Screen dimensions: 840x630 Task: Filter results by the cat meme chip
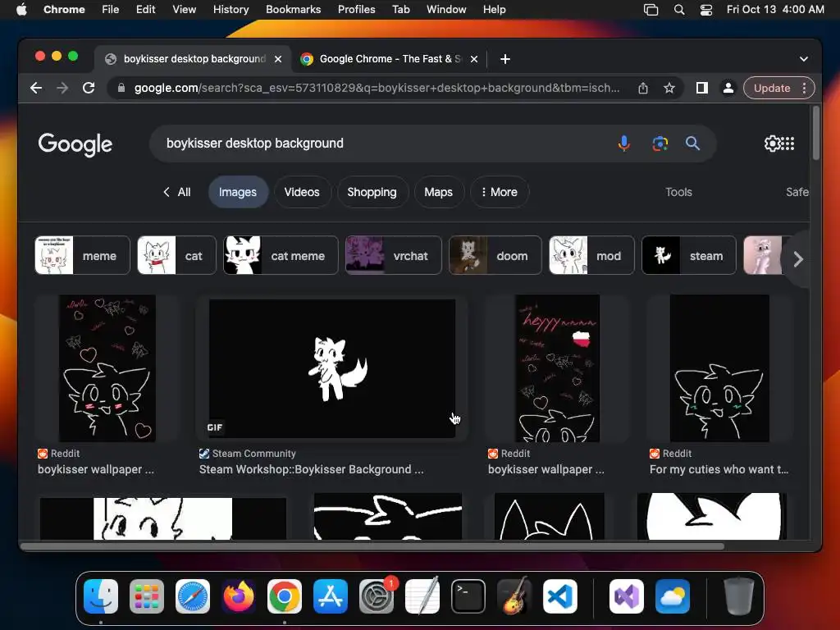281,256
